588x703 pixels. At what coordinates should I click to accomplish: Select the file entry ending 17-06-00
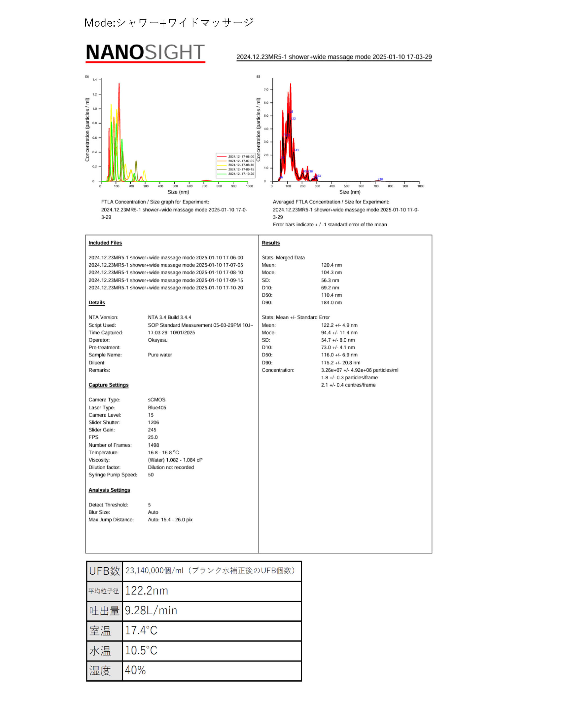pyautogui.click(x=165, y=257)
